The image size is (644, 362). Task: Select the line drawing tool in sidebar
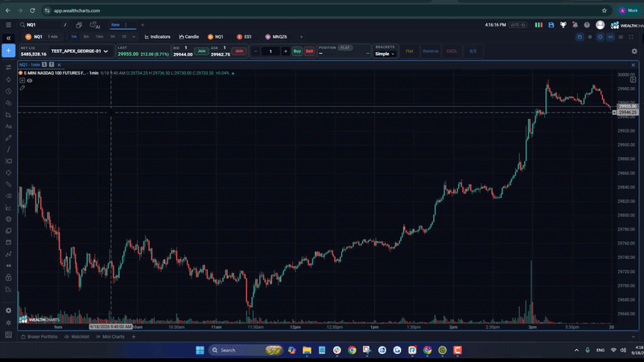coord(8,150)
